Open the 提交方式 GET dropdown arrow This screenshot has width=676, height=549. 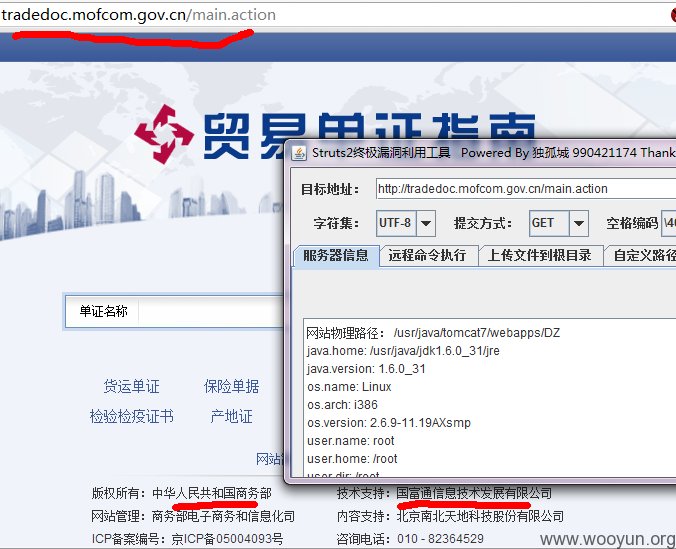(579, 223)
